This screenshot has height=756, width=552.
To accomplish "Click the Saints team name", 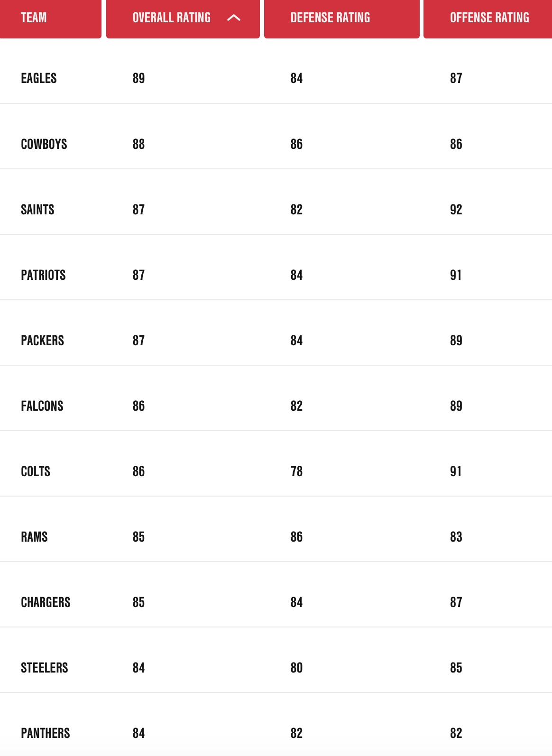I will tap(37, 210).
